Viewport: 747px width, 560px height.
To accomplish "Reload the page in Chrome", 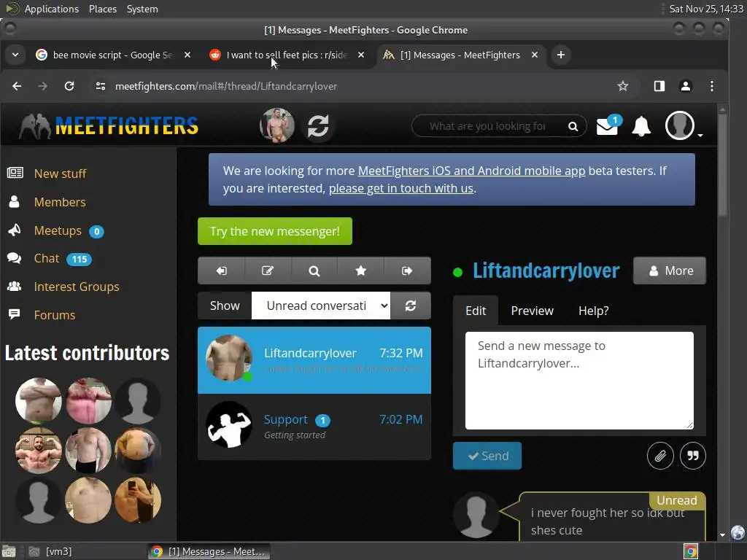I will coord(69,86).
